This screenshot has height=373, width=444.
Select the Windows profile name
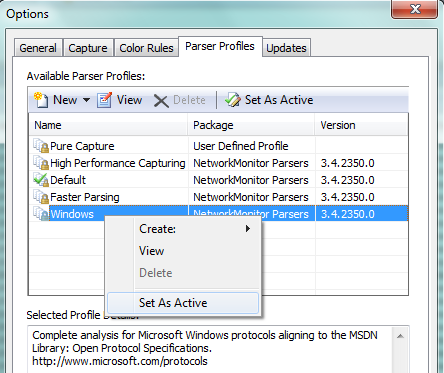click(72, 214)
